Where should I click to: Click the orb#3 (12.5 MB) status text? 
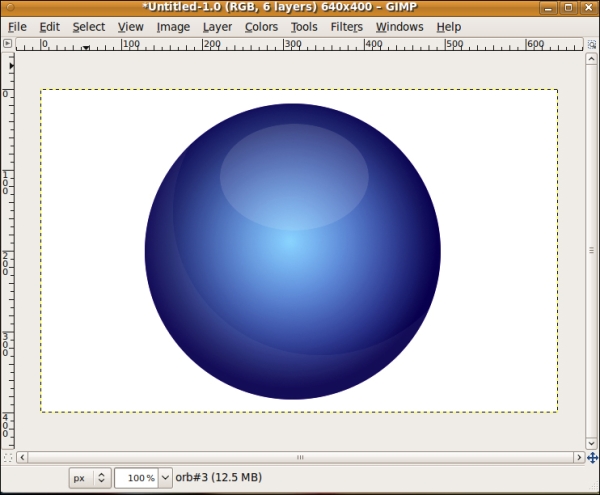(218, 477)
